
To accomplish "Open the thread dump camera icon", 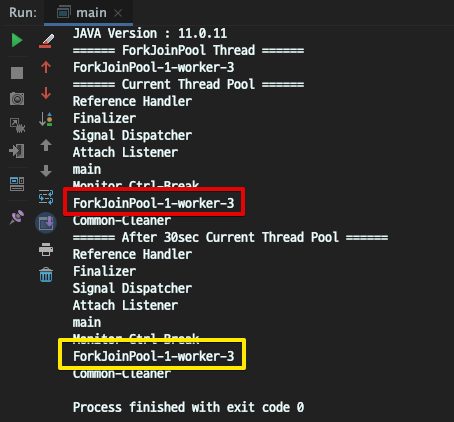I will (x=17, y=99).
